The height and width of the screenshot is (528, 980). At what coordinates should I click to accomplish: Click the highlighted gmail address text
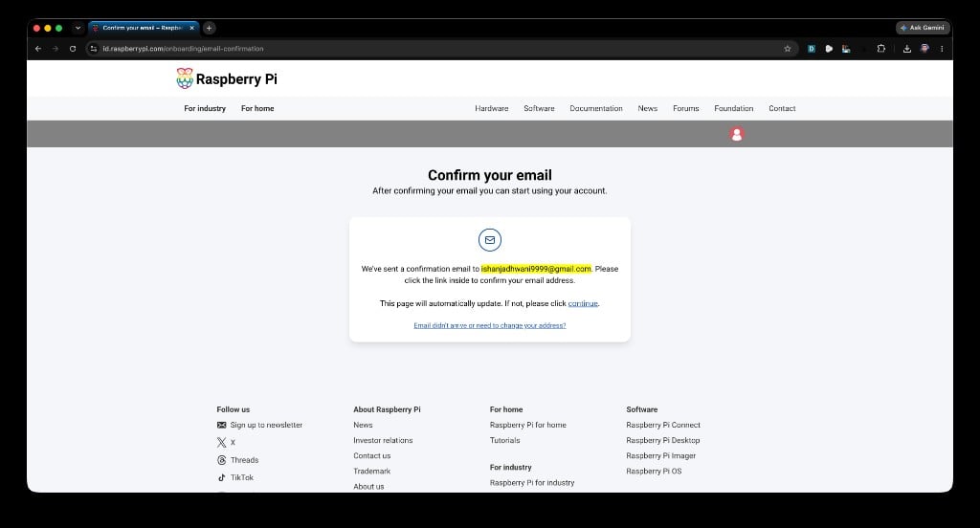point(536,269)
